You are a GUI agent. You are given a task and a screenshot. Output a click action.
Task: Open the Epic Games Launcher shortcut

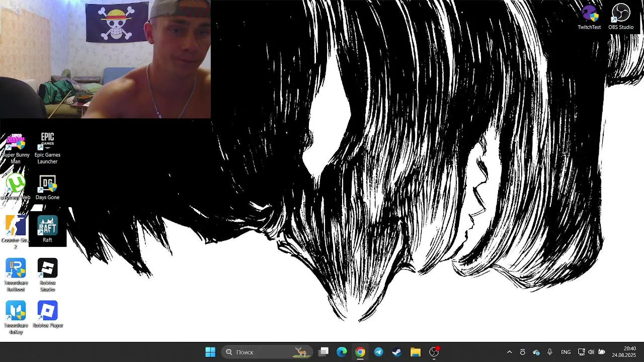coord(47,148)
